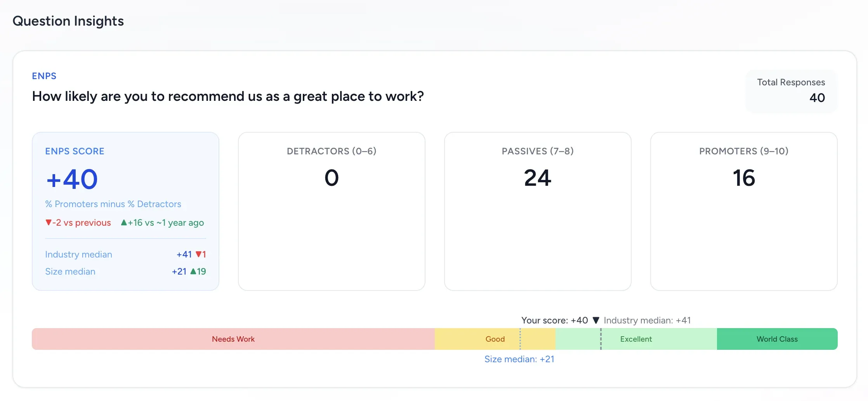The image size is (868, 401).
Task: Click the Needs Work segment of the score bar
Action: (x=233, y=339)
